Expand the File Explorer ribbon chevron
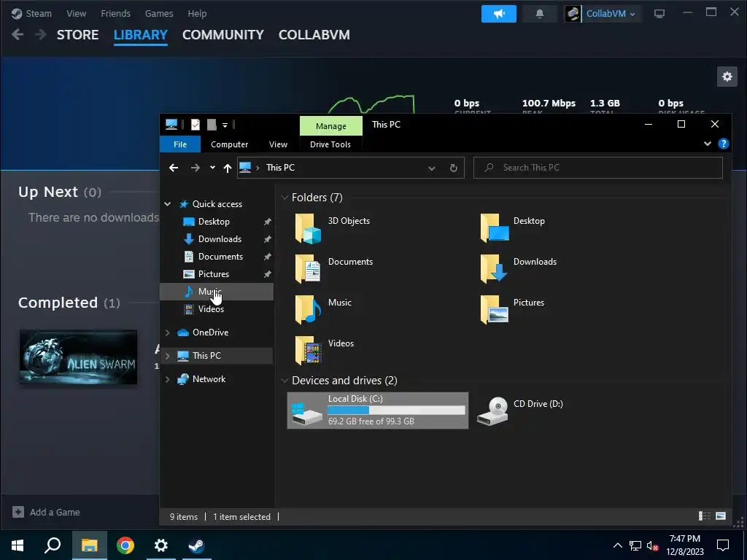Image resolution: width=747 pixels, height=560 pixels. pyautogui.click(x=708, y=144)
